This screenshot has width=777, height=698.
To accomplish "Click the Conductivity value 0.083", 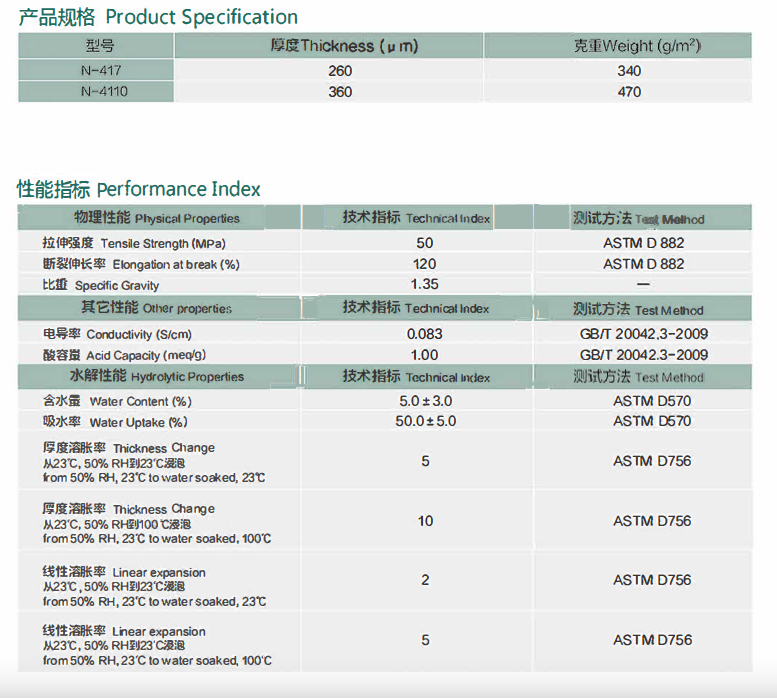I will point(424,334).
